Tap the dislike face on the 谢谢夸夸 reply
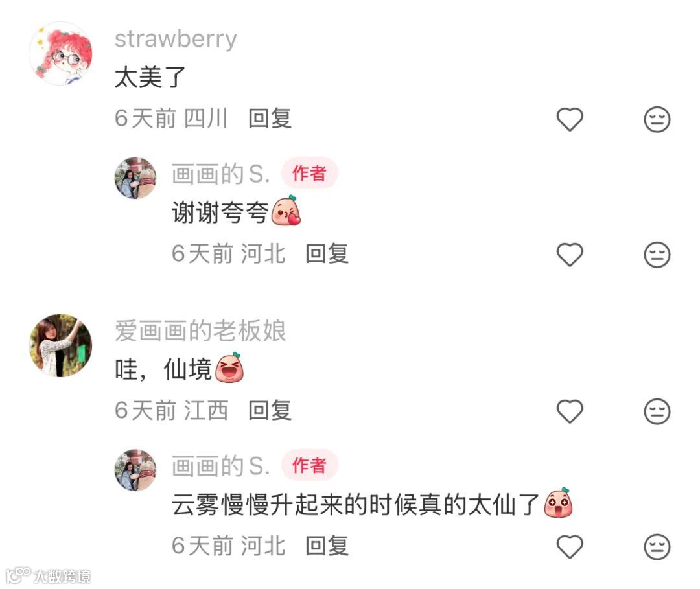700x589 pixels. tap(657, 255)
